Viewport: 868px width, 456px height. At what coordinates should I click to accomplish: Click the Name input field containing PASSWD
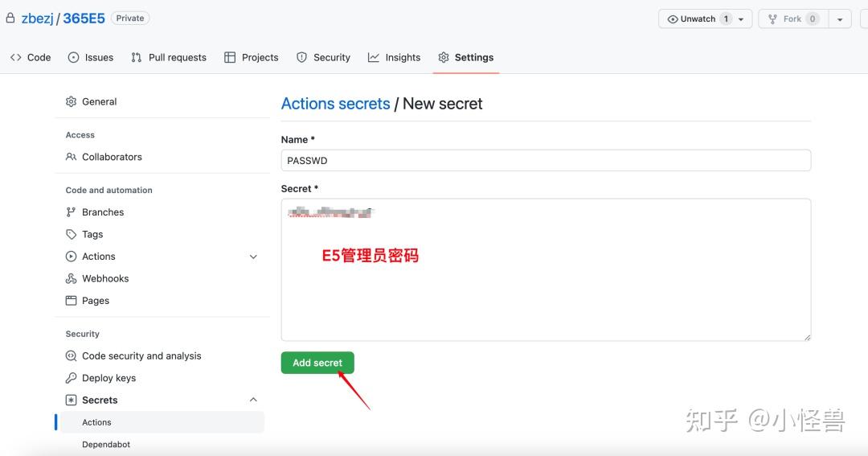click(x=546, y=161)
